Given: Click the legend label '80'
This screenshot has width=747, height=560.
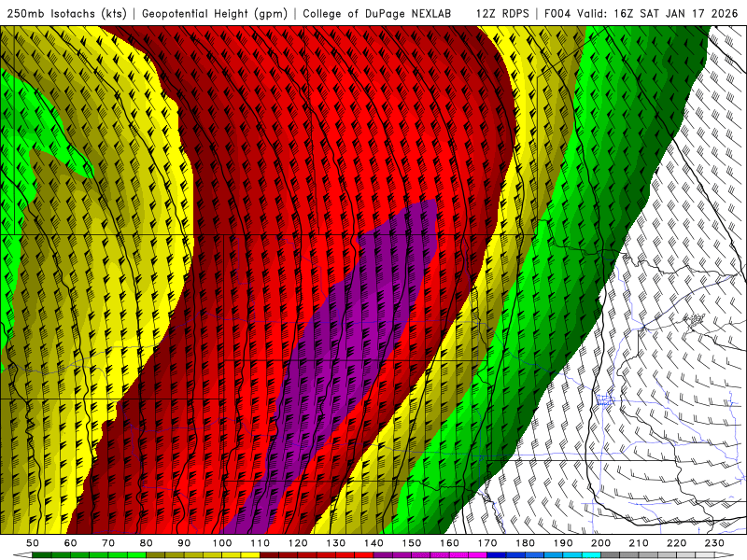Looking at the screenshot, I should tap(147, 543).
